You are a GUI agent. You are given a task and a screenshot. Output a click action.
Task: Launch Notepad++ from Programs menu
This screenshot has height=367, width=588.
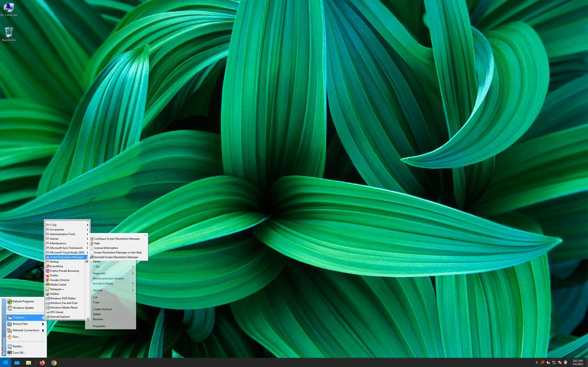click(x=57, y=289)
